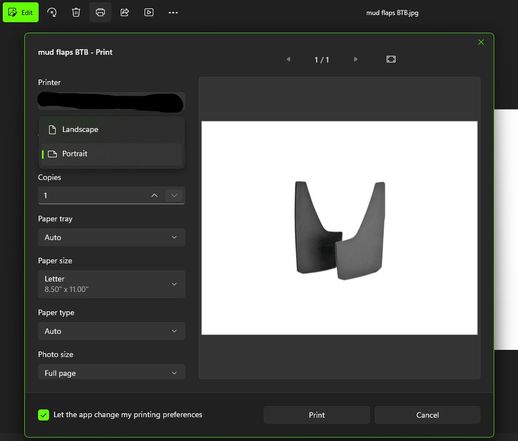The height and width of the screenshot is (441, 518).
Task: Open the Paper size Letter dropdown
Action: tap(112, 284)
